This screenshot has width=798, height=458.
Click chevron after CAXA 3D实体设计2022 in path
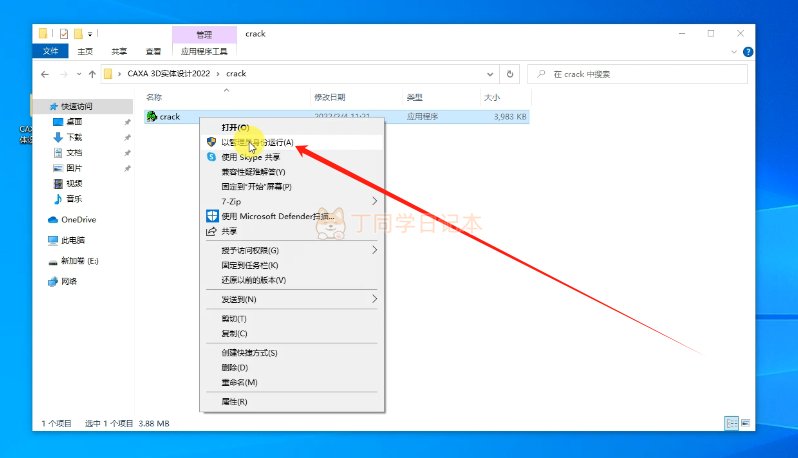click(218, 74)
